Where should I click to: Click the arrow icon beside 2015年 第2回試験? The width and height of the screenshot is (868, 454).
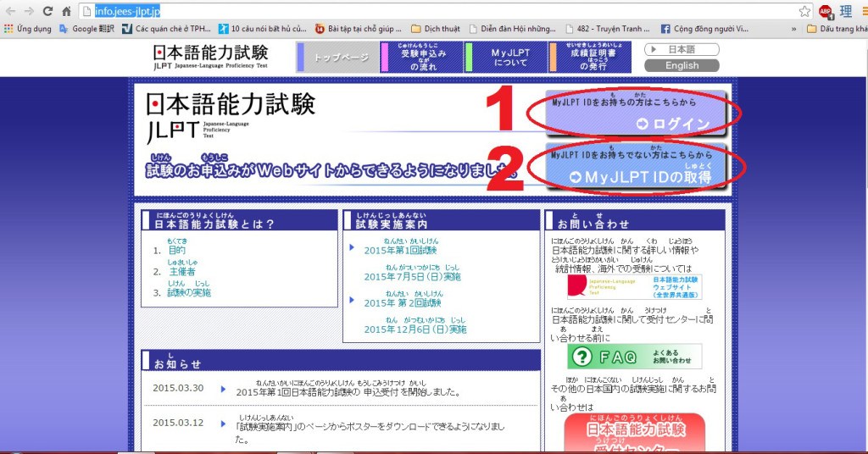[x=352, y=300]
